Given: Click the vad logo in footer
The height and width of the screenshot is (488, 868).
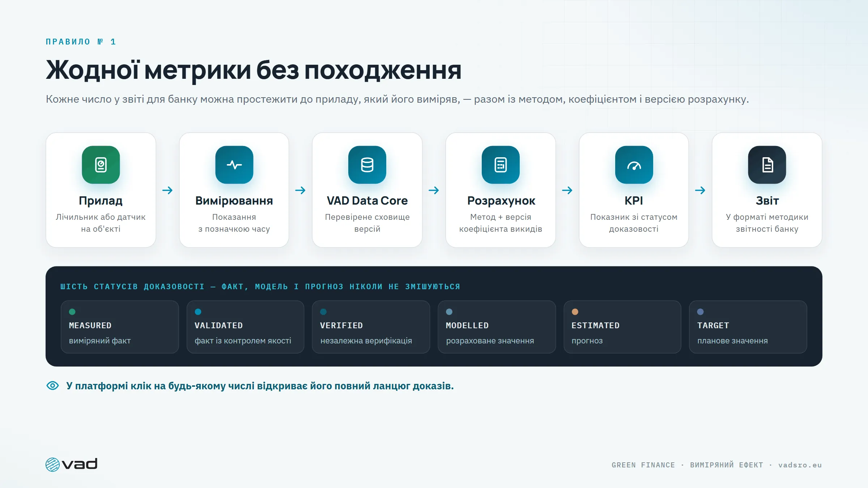Looking at the screenshot, I should coord(72,465).
